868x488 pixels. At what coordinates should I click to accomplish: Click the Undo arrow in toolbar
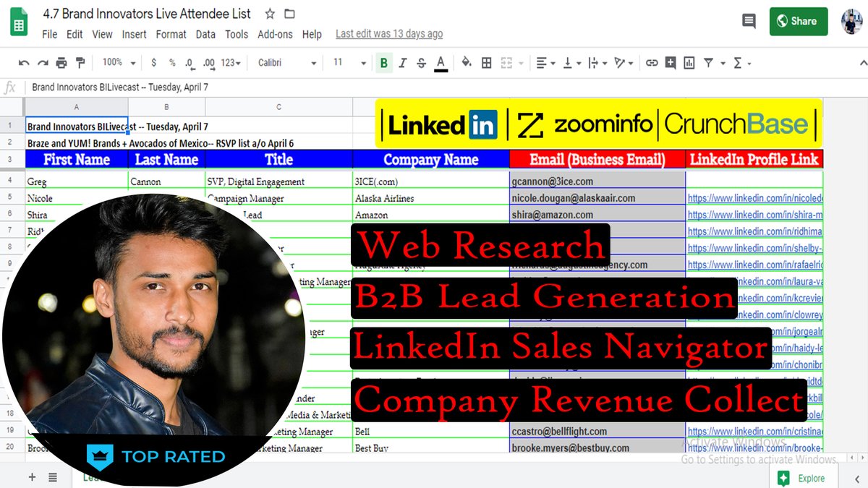(x=24, y=63)
